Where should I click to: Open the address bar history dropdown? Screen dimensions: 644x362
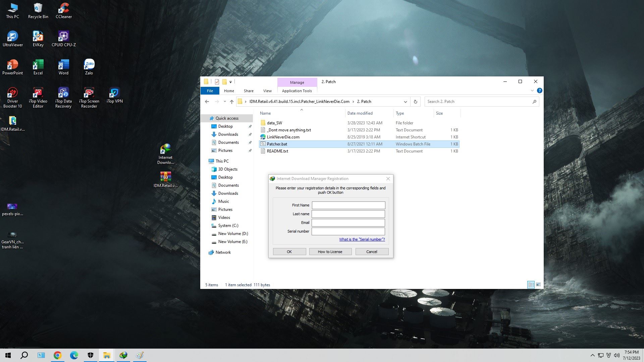point(405,102)
